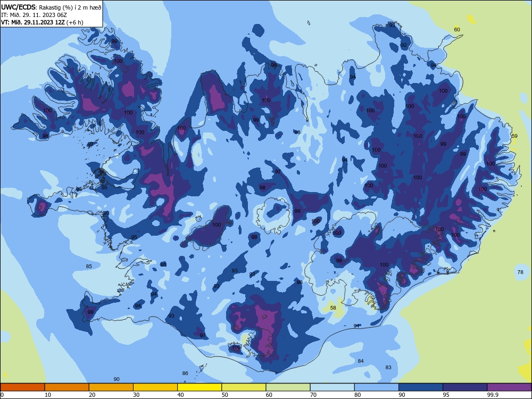The height and width of the screenshot is (399, 532).
Task: Click the title text UWC/ECDS Rakastig
Action: pyautogui.click(x=51, y=7)
